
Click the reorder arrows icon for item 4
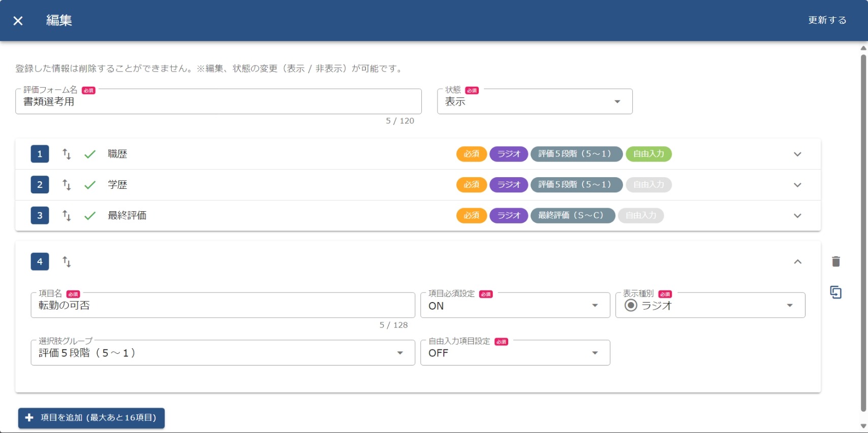67,262
